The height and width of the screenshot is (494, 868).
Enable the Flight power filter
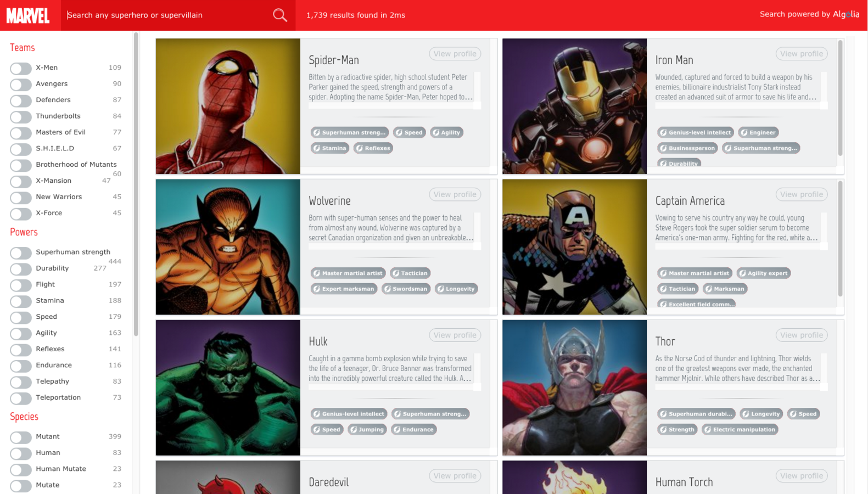(x=21, y=285)
